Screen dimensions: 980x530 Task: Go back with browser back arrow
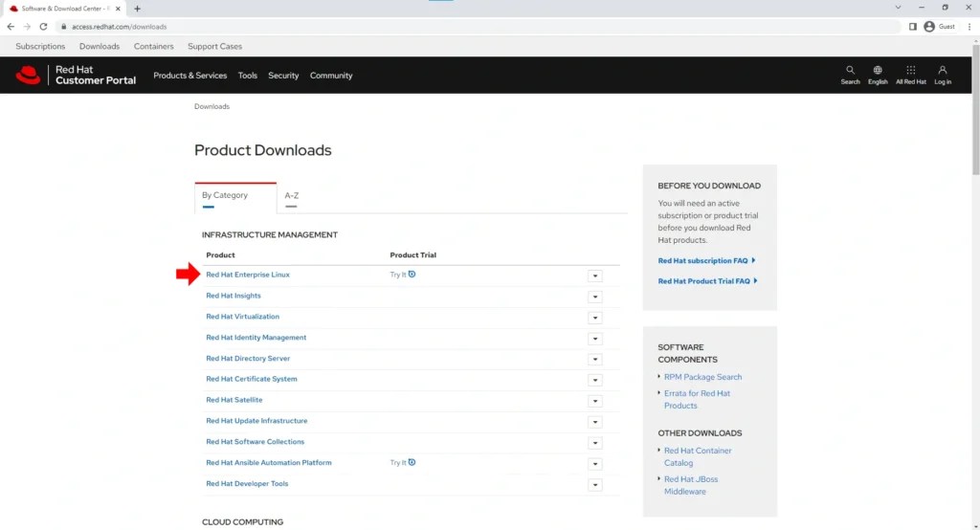pos(11,27)
